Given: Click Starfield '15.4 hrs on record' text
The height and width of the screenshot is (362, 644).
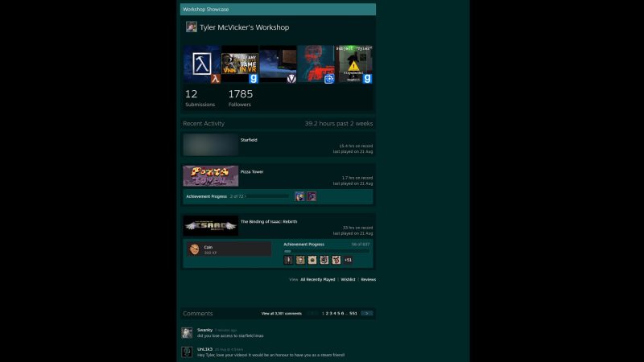Looking at the screenshot, I should coord(356,146).
